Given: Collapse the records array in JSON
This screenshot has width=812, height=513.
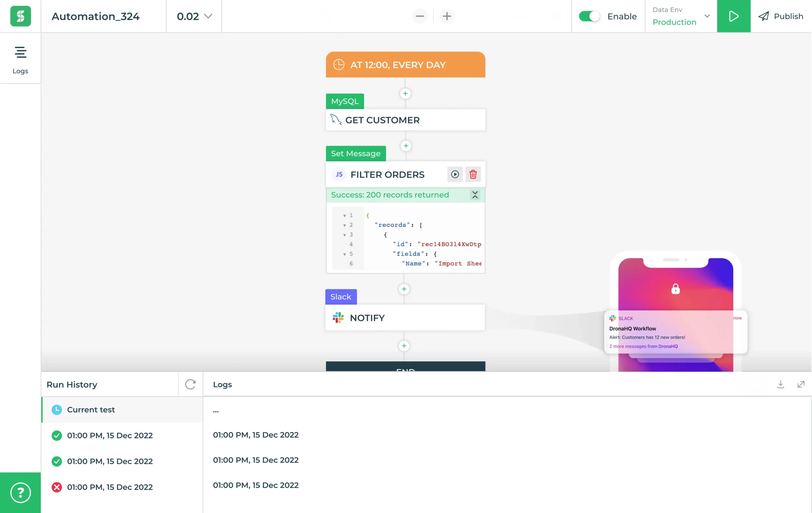Looking at the screenshot, I should [345, 225].
